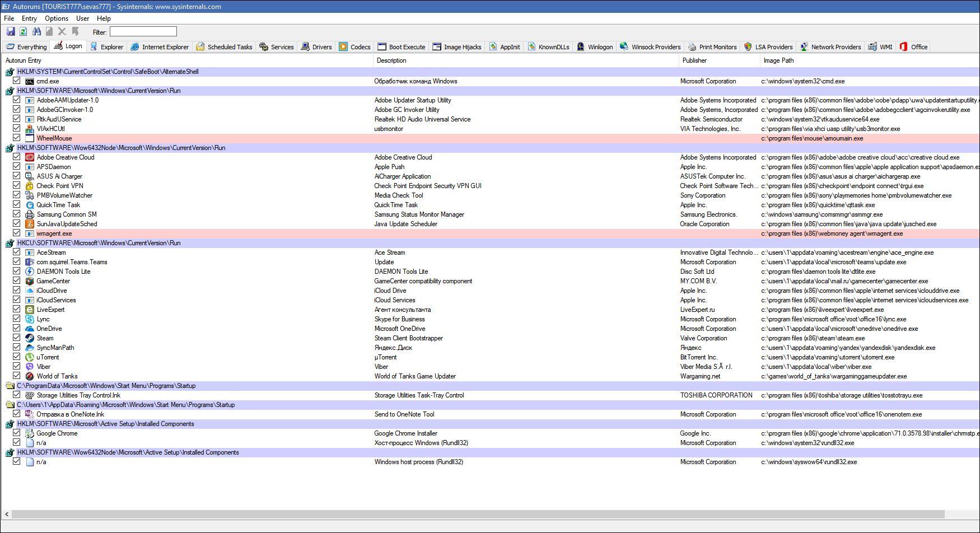Click the VIAxHCUtl entry icon
The width and height of the screenshot is (980, 533).
click(30, 129)
